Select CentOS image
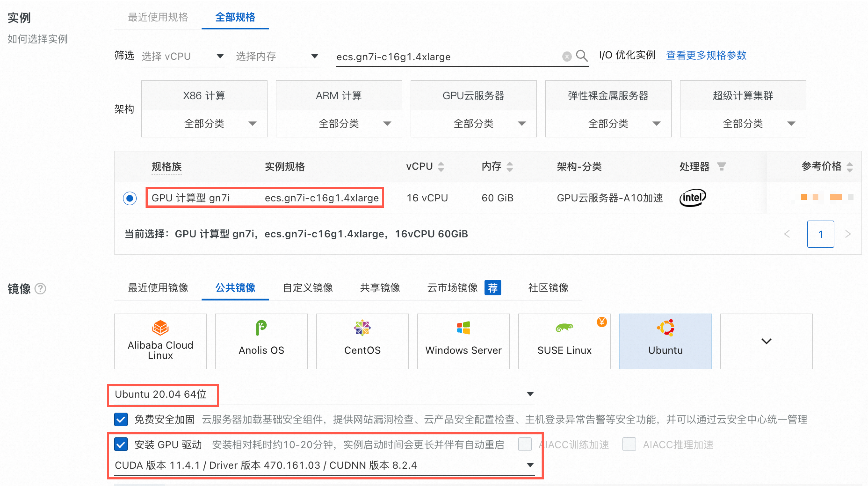Screen dimensions: 868x486 click(362, 341)
